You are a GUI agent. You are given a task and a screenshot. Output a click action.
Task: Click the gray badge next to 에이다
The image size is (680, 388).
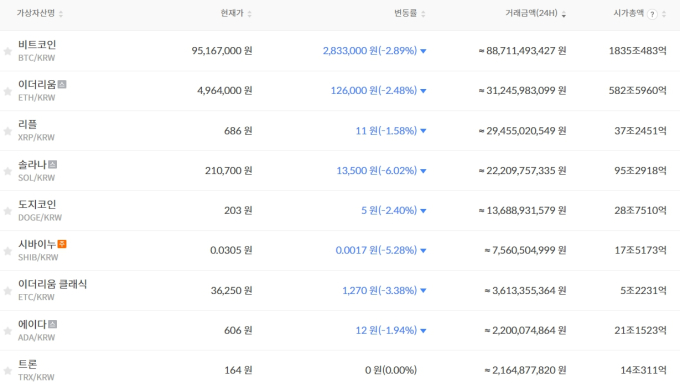point(52,324)
